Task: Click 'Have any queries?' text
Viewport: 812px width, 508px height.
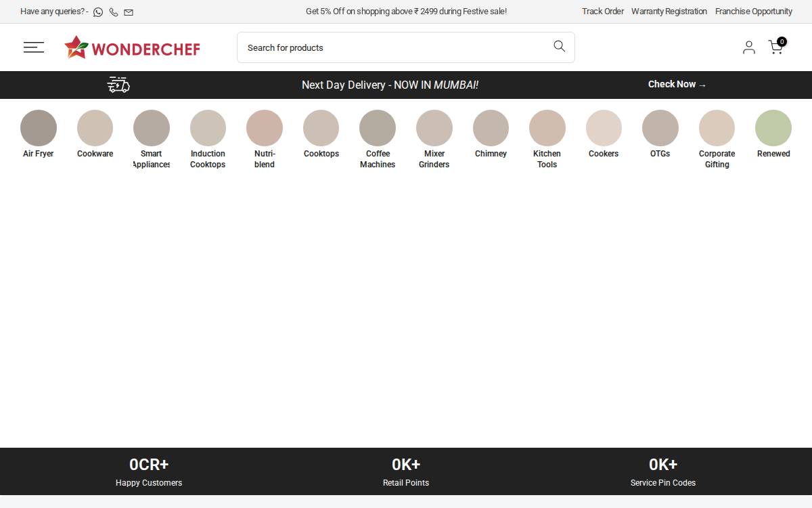Action: pos(54,12)
